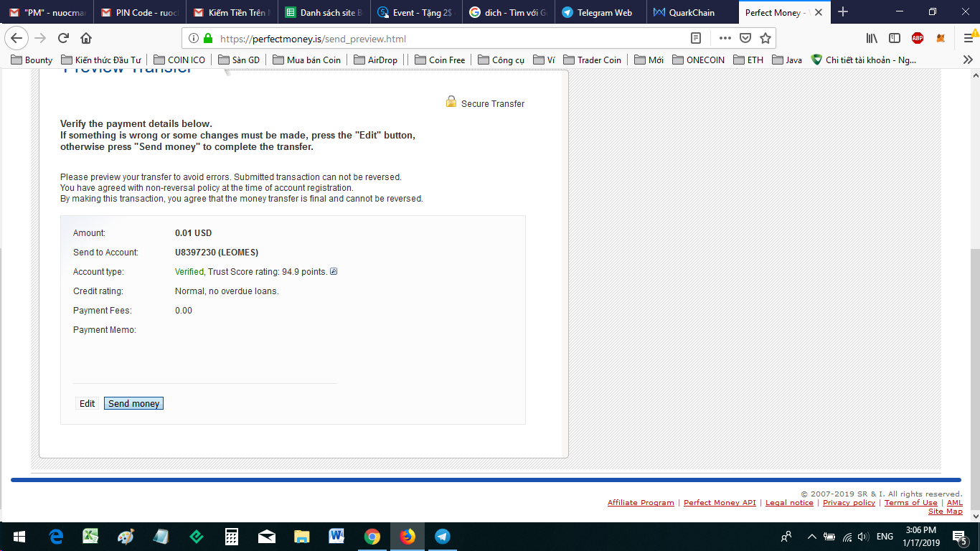Open the Bounty bookmarks folder

point(32,60)
